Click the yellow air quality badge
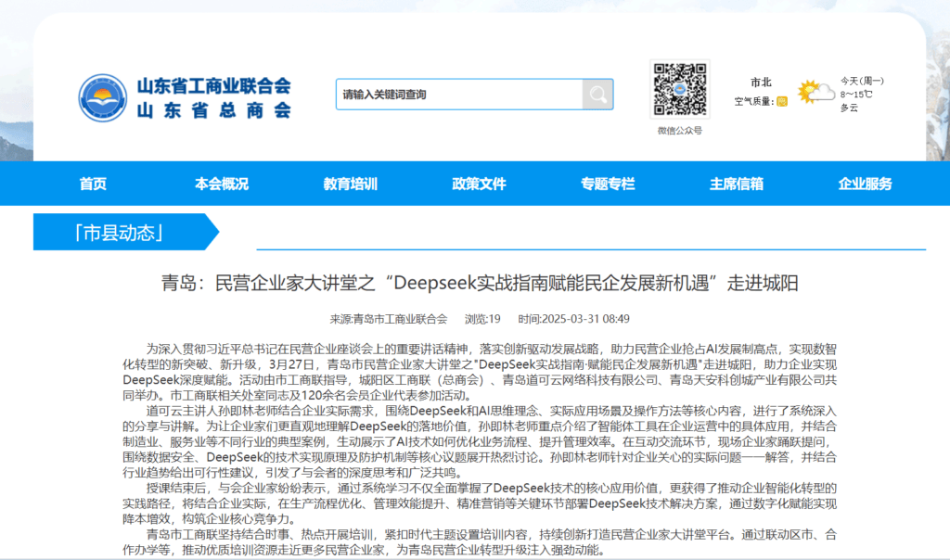Image resolution: width=950 pixels, height=560 pixels. [x=782, y=102]
